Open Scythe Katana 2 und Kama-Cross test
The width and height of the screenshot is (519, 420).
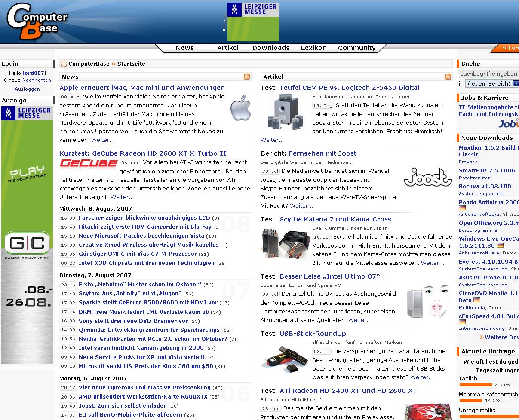coord(335,219)
